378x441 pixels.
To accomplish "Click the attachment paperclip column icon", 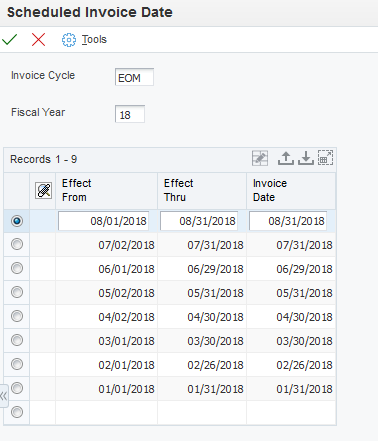I will pos(44,191).
